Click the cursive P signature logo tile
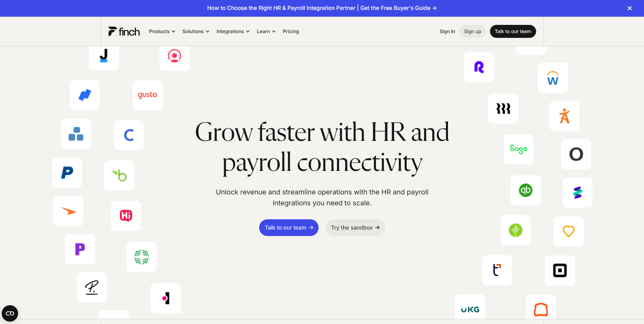The image size is (644, 324). (92, 288)
